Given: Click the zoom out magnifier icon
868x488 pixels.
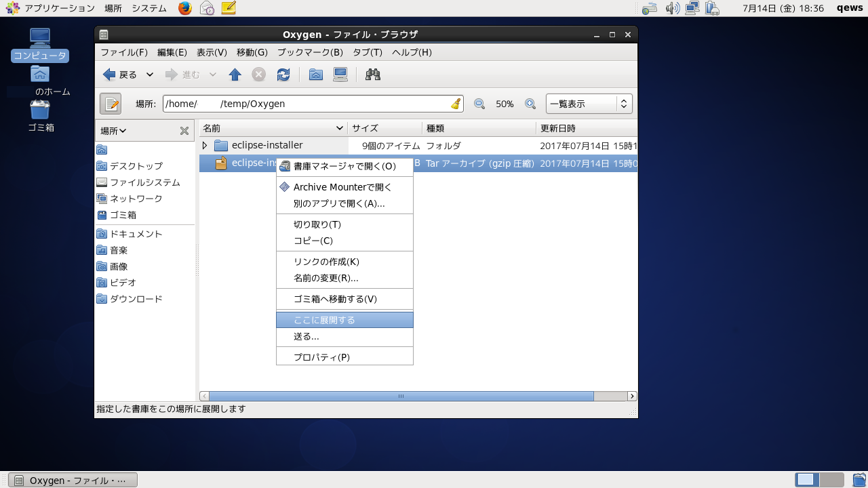Looking at the screenshot, I should 479,104.
